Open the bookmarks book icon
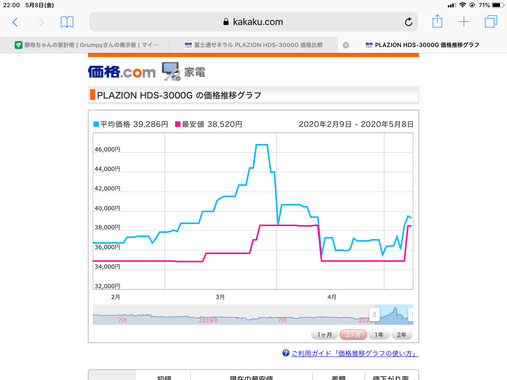Image resolution: width=507 pixels, height=380 pixels. click(x=67, y=22)
